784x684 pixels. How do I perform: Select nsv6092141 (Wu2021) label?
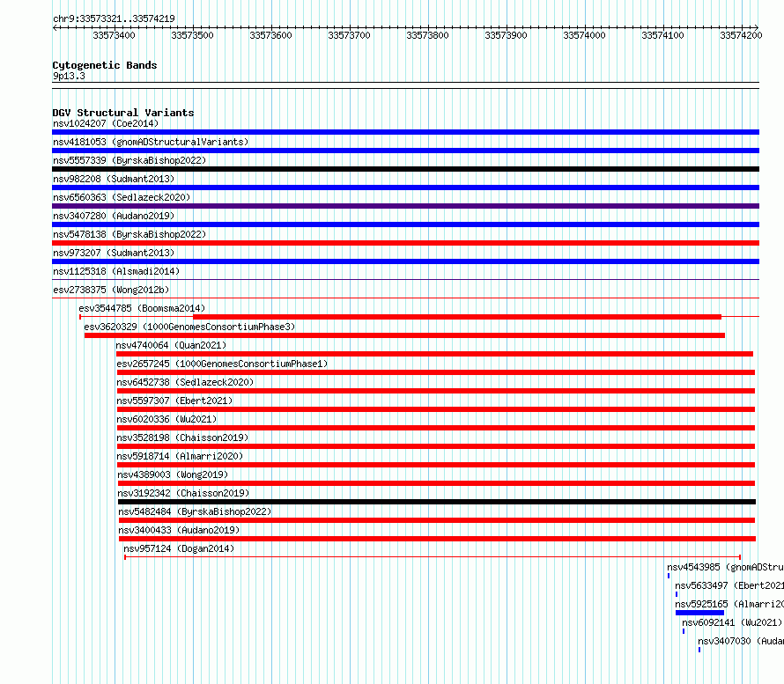tap(732, 622)
